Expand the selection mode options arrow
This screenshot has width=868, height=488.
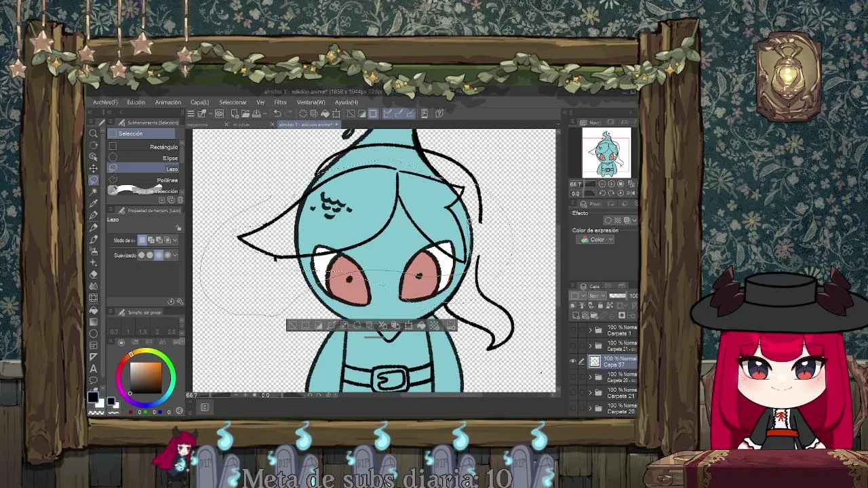pyautogui.click(x=175, y=240)
